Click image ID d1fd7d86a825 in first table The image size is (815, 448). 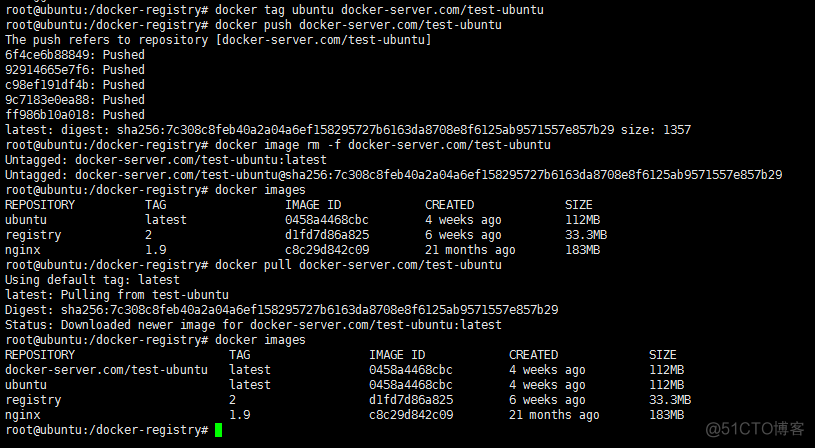[327, 234]
